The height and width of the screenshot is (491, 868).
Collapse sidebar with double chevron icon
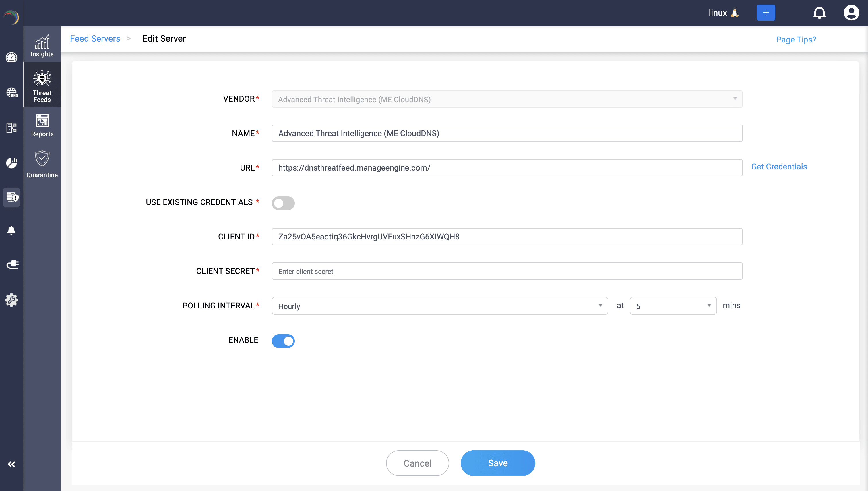pyautogui.click(x=11, y=464)
